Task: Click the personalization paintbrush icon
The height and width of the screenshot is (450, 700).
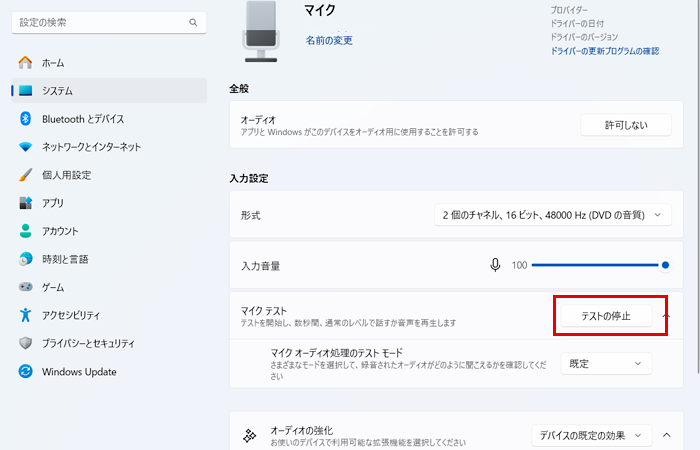Action: pos(25,175)
